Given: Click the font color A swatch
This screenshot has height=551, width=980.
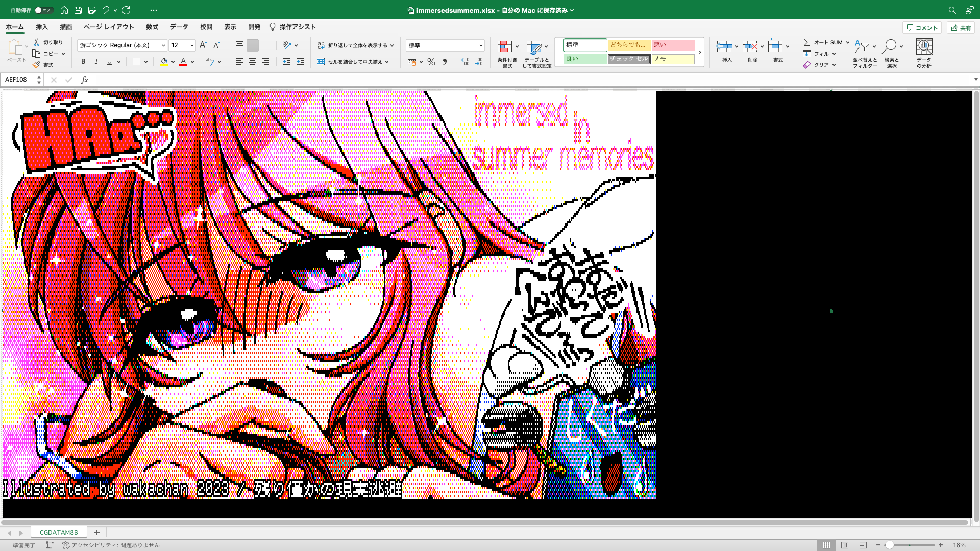Looking at the screenshot, I should click(183, 62).
